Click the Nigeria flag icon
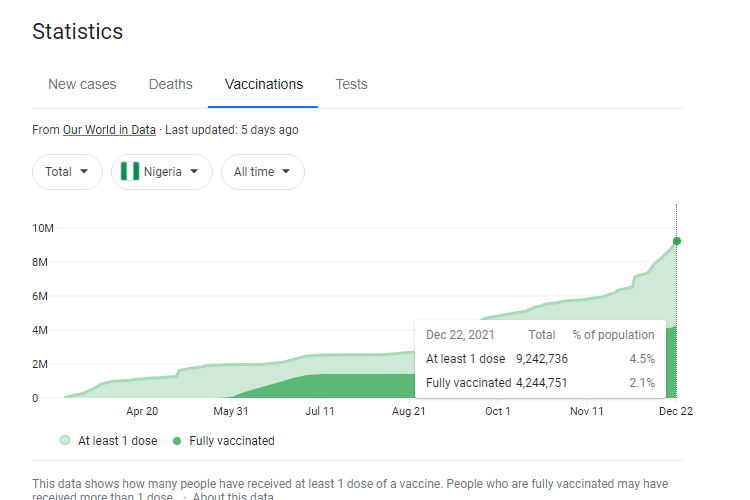 click(130, 171)
